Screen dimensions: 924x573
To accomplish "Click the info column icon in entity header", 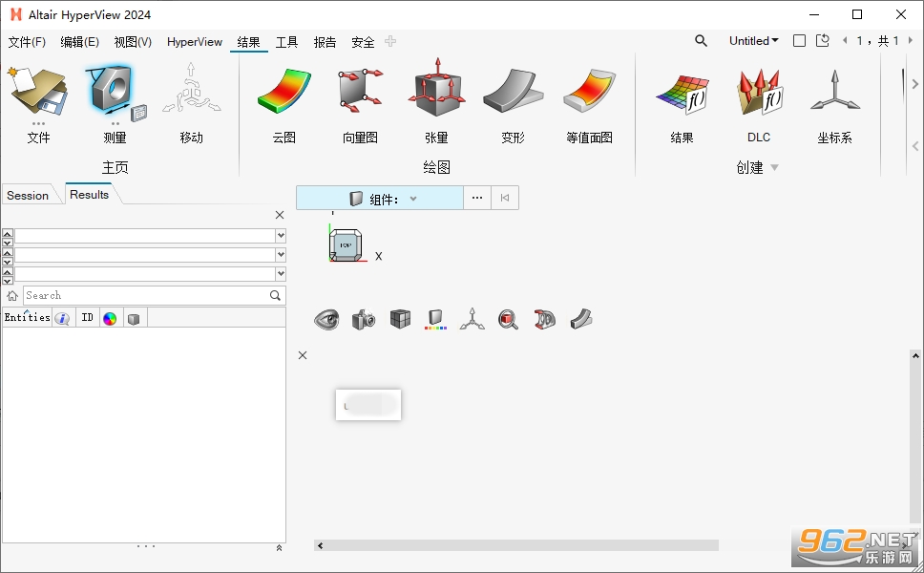I will point(62,318).
